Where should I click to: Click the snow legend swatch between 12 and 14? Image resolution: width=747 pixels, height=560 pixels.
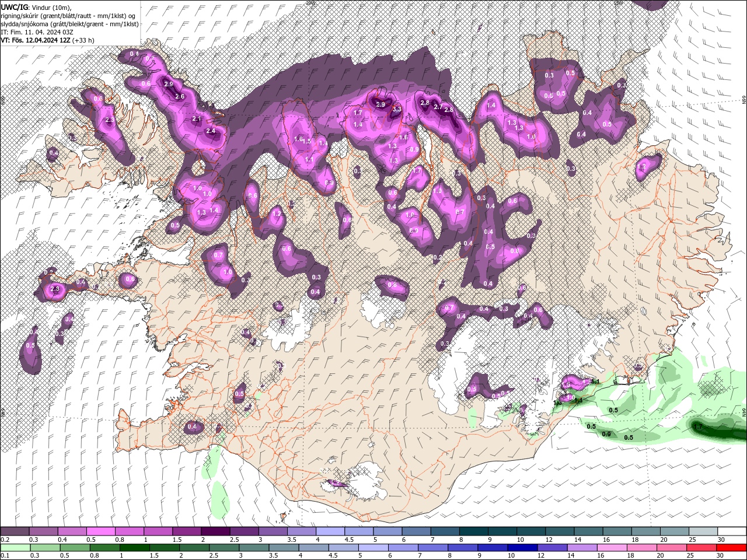560,531
